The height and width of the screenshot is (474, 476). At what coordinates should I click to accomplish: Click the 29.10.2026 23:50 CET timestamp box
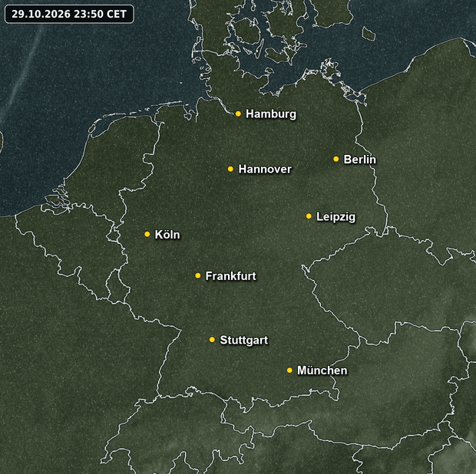69,14
